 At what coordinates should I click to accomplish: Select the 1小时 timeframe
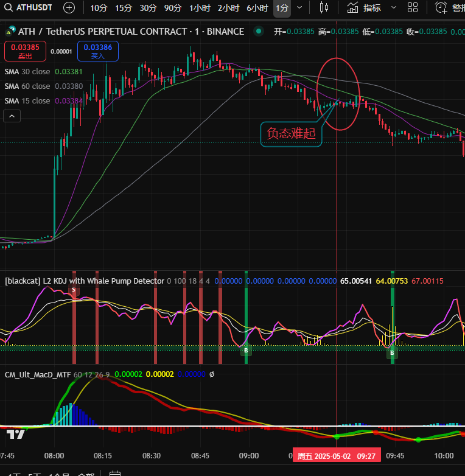(200, 8)
